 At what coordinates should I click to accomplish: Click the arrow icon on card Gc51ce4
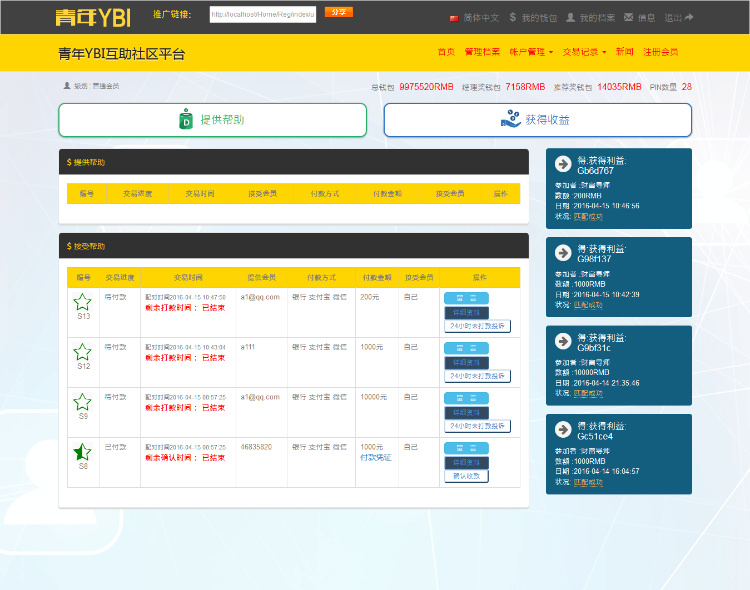point(563,431)
